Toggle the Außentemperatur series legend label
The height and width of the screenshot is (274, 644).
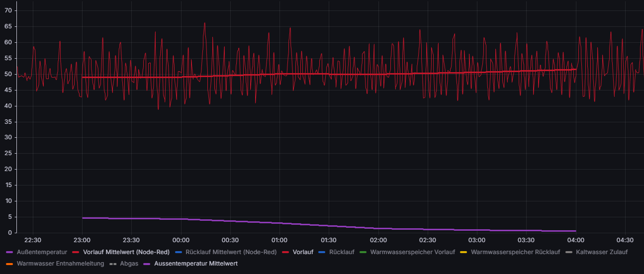pos(42,252)
